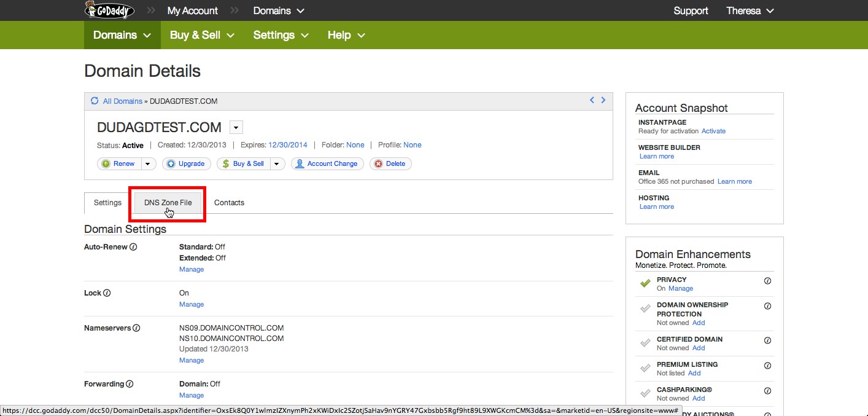Switch to the Contacts tab
868x416 pixels.
[x=229, y=203]
